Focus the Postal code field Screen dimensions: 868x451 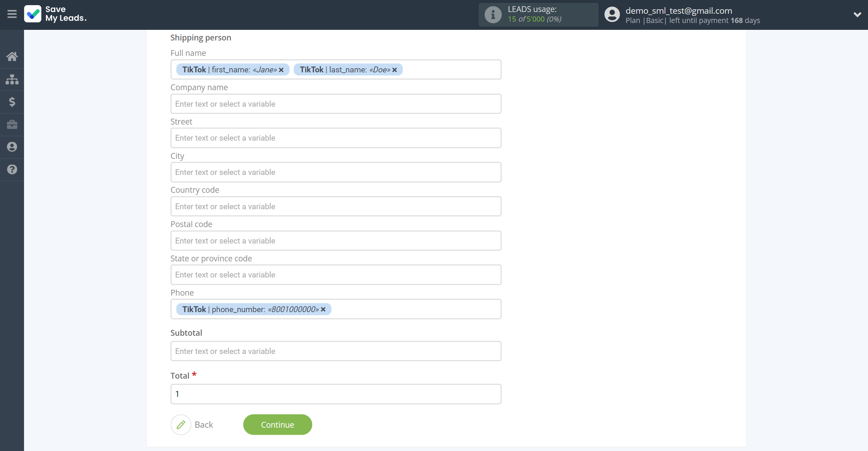[x=336, y=241]
